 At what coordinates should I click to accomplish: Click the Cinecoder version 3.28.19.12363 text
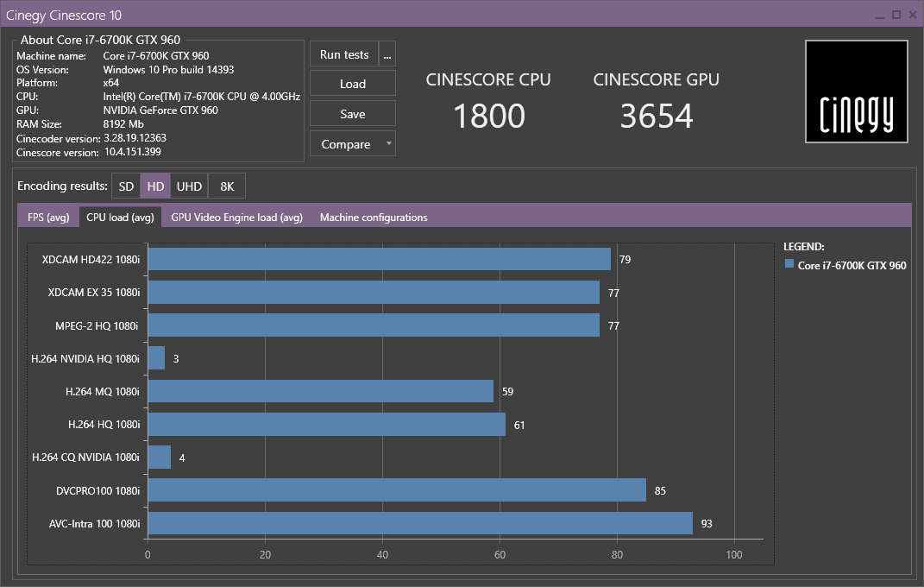[x=135, y=138]
